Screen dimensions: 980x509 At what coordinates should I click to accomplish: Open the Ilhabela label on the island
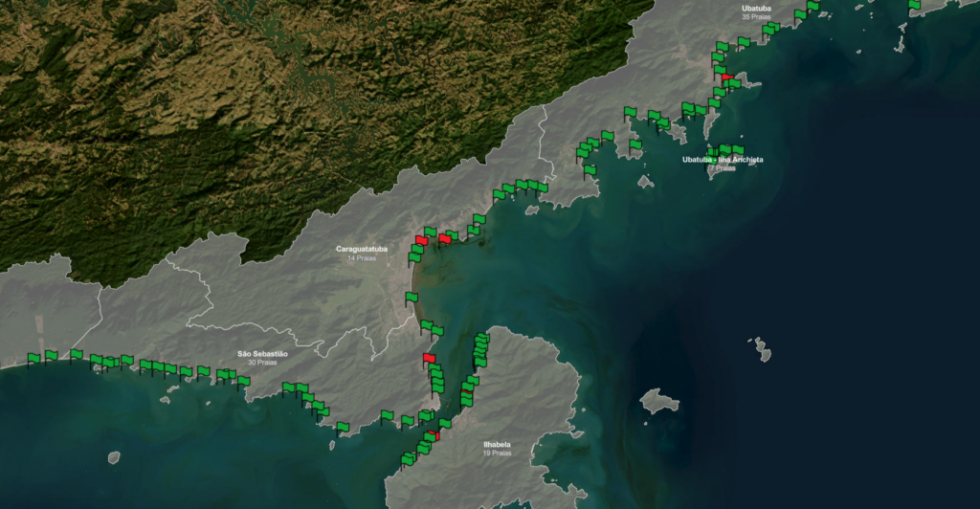pyautogui.click(x=497, y=444)
